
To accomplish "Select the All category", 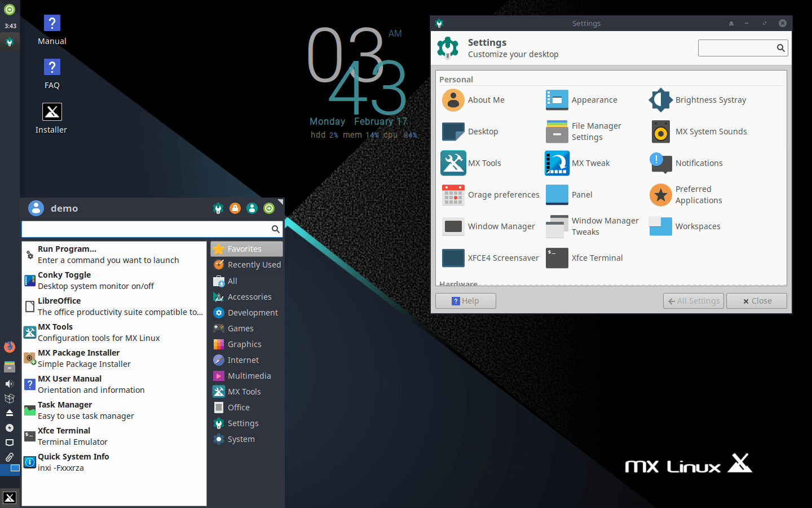I will coord(246,281).
